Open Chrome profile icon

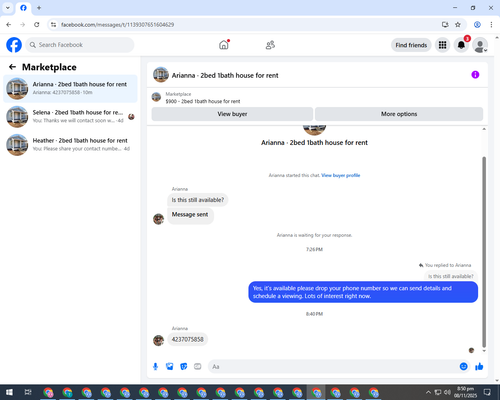477,25
